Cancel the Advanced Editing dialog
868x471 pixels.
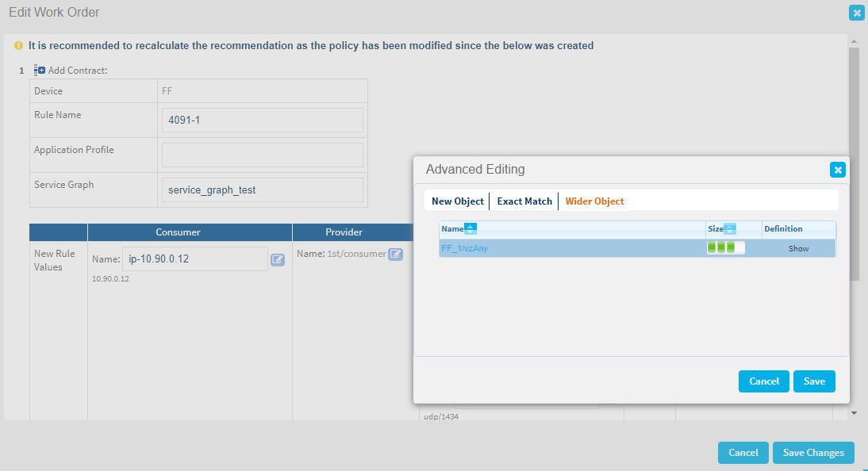coord(763,381)
